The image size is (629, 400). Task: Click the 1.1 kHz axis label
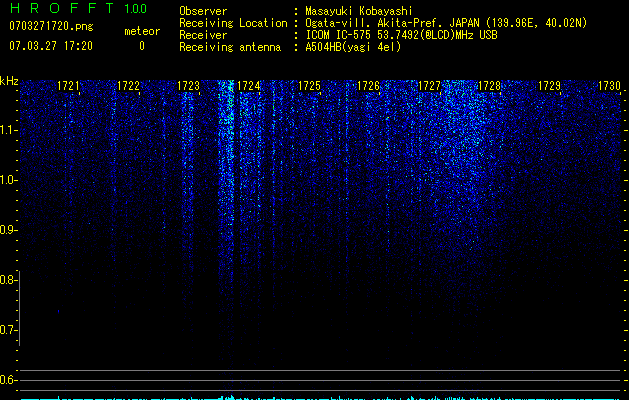coord(8,130)
